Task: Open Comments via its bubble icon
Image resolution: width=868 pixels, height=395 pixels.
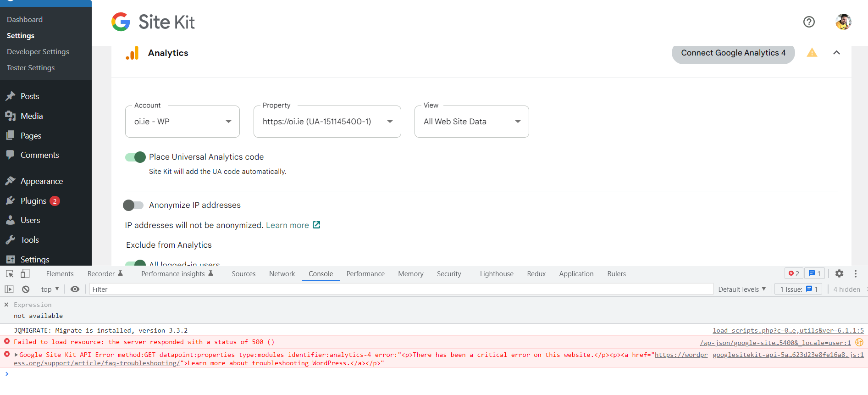Action: click(11, 155)
